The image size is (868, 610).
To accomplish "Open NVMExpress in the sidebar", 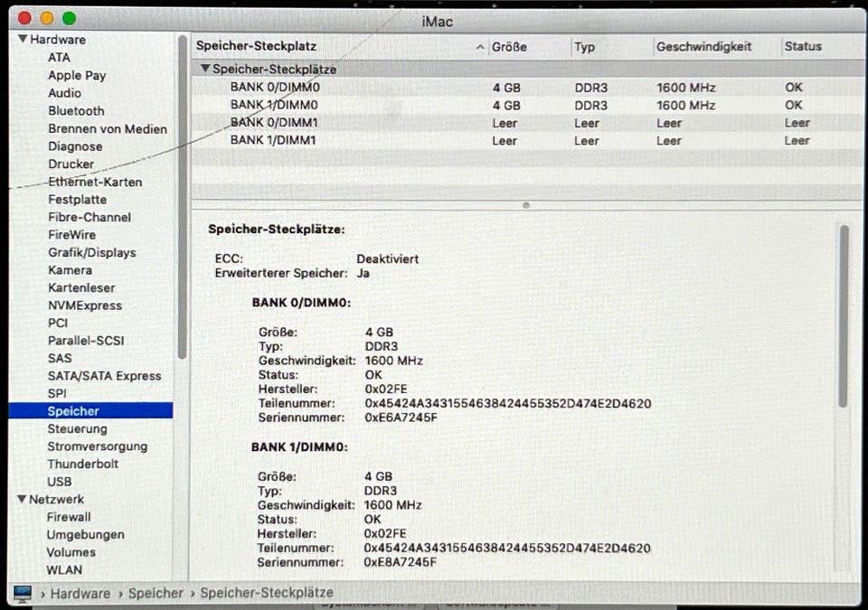I will click(x=85, y=305).
